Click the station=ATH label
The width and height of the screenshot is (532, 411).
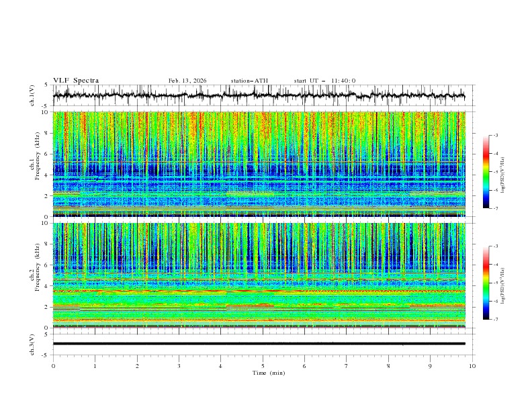tap(249, 81)
